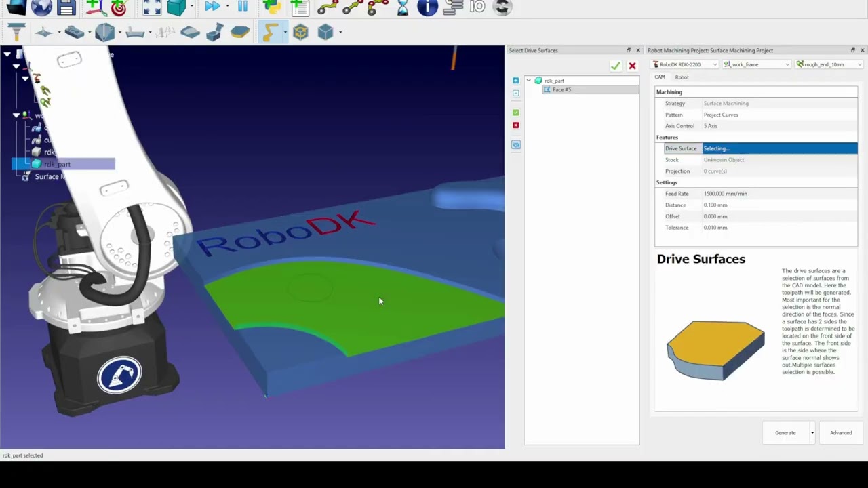Screen dimensions: 868x488
Task: Switch to the CAM tab
Action: pos(659,77)
